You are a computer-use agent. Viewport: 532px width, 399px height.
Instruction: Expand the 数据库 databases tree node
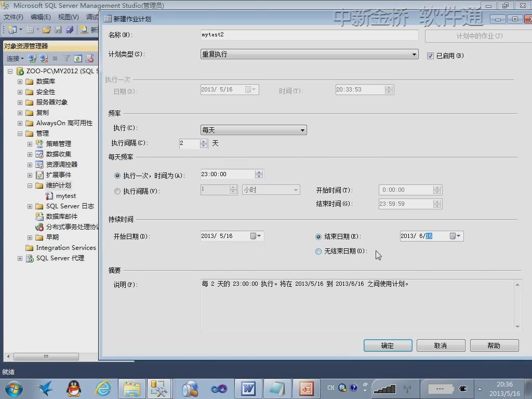click(20, 82)
